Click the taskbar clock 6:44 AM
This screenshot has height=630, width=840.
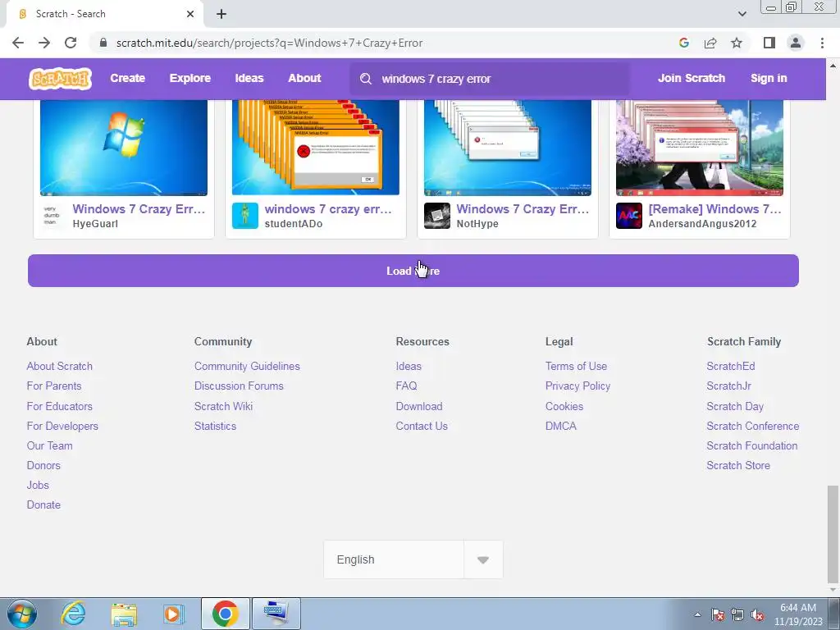click(x=797, y=608)
